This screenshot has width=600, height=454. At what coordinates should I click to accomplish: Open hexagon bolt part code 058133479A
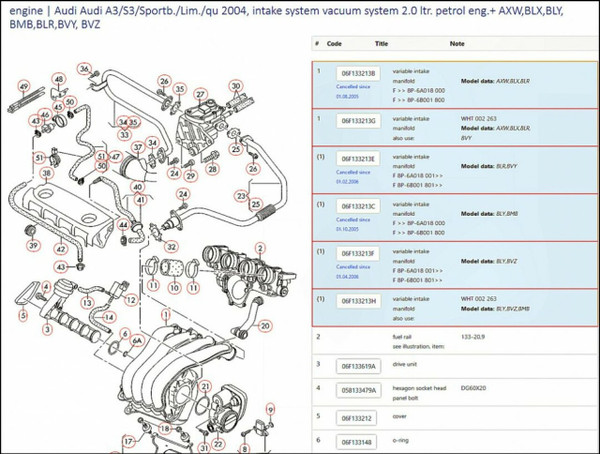358,388
